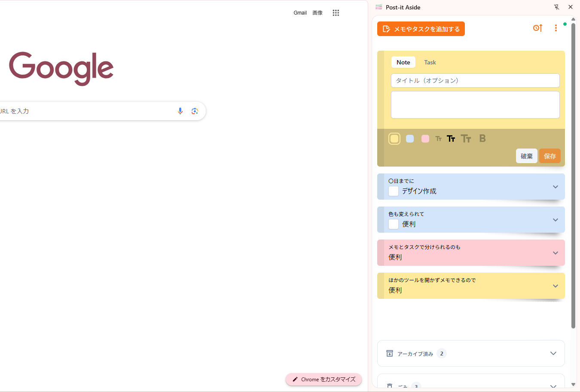Switch to the Task tab
The height and width of the screenshot is (392, 580).
[430, 62]
